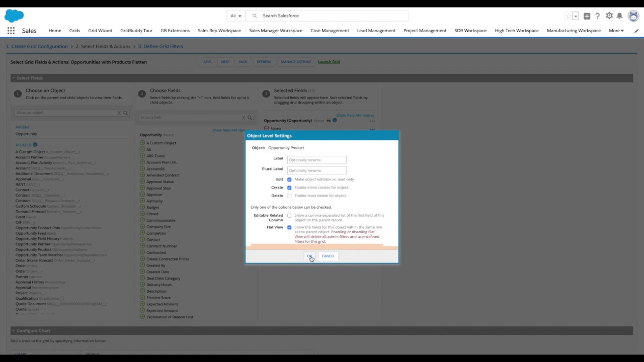Click the info icon beside Opportunity Parent
The width and height of the screenshot is (644, 362).
coord(335,121)
